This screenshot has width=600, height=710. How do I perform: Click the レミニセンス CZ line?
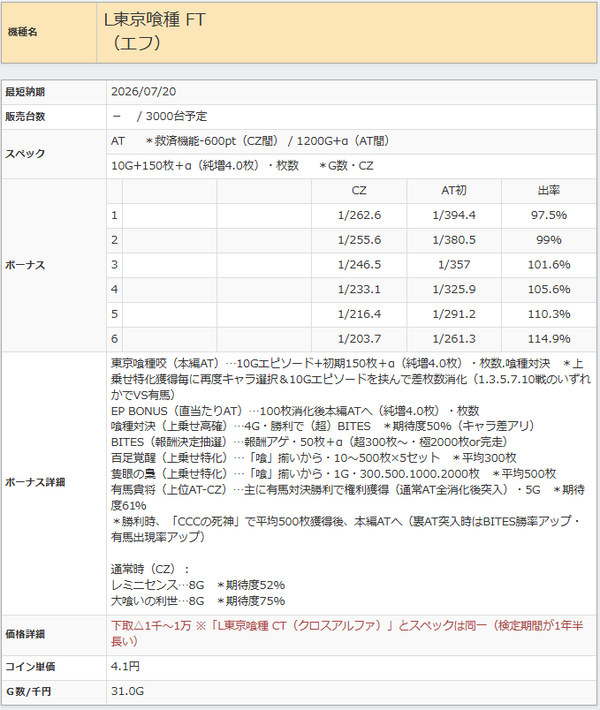198,585
